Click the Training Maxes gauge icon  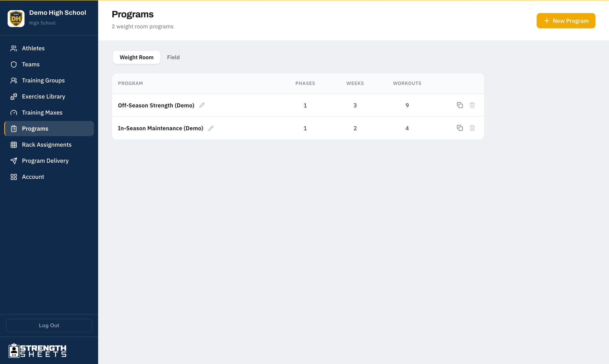14,113
